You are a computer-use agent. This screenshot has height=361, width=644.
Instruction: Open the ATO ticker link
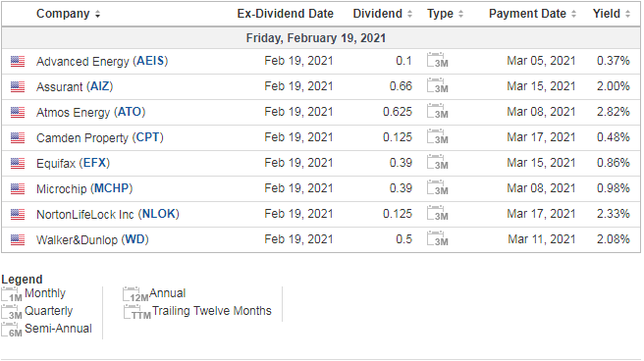coord(130,112)
